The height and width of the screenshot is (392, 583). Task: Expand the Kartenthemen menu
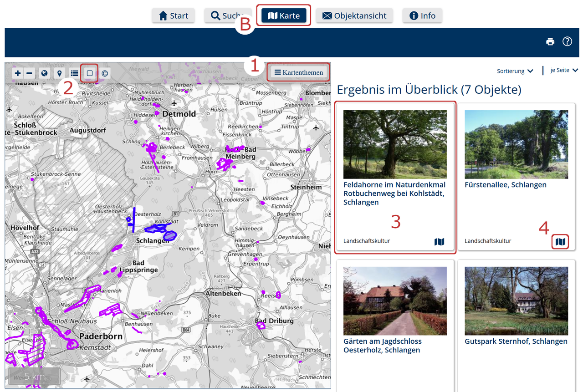[298, 72]
